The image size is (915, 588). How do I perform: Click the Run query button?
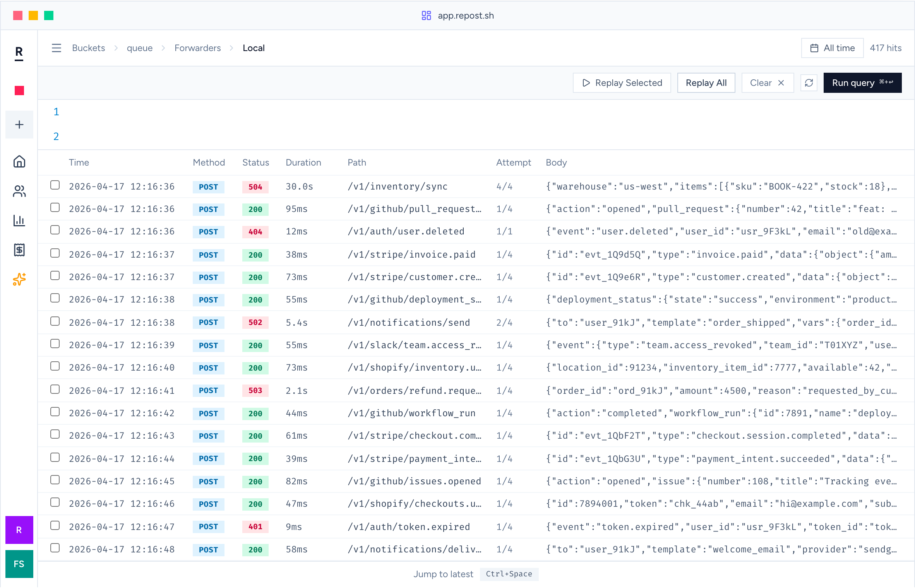pos(862,83)
